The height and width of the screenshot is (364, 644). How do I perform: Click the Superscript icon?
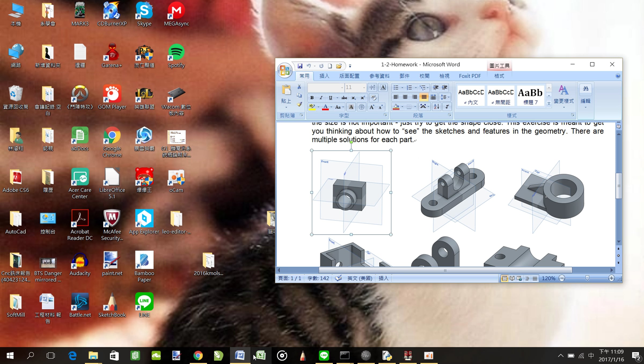tap(363, 98)
